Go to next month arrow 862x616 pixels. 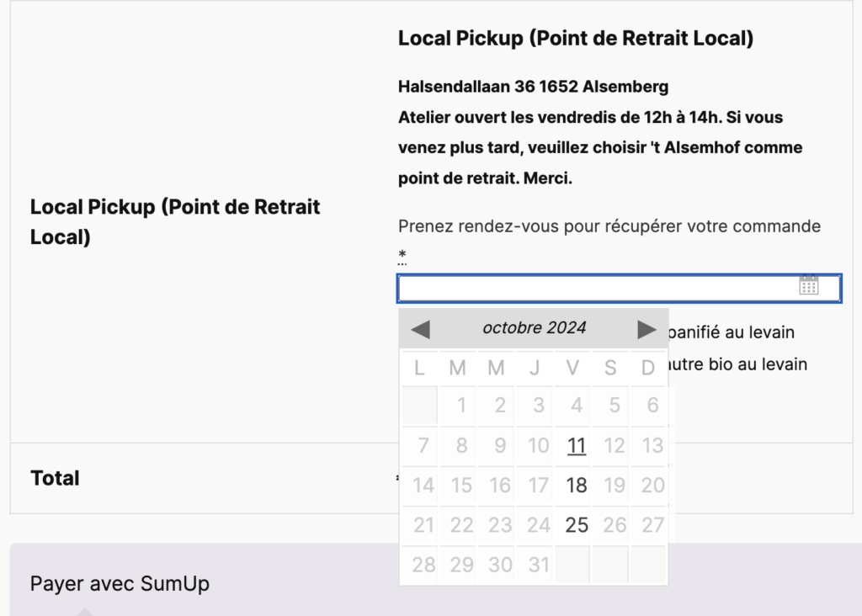click(x=646, y=330)
